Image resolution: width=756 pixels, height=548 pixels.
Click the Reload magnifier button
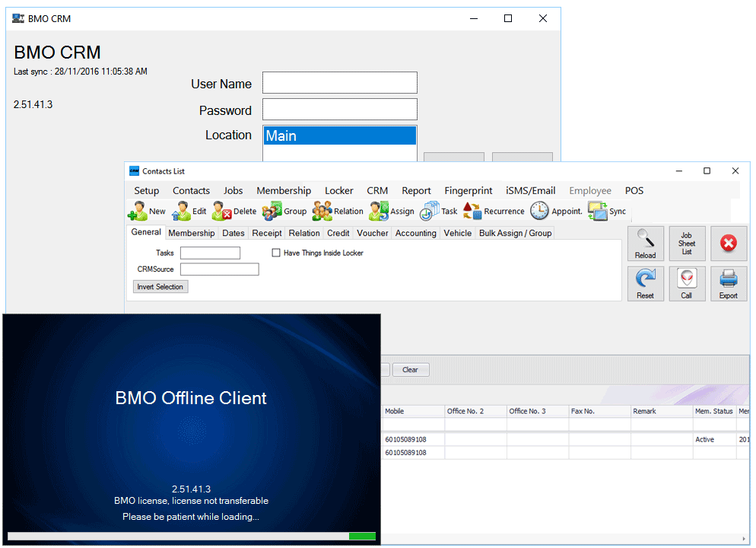646,244
